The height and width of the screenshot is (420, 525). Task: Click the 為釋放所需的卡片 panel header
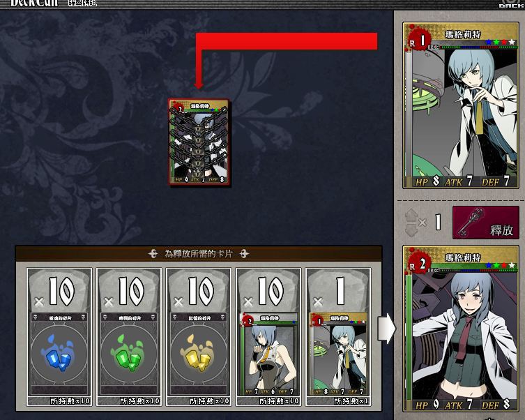(199, 253)
